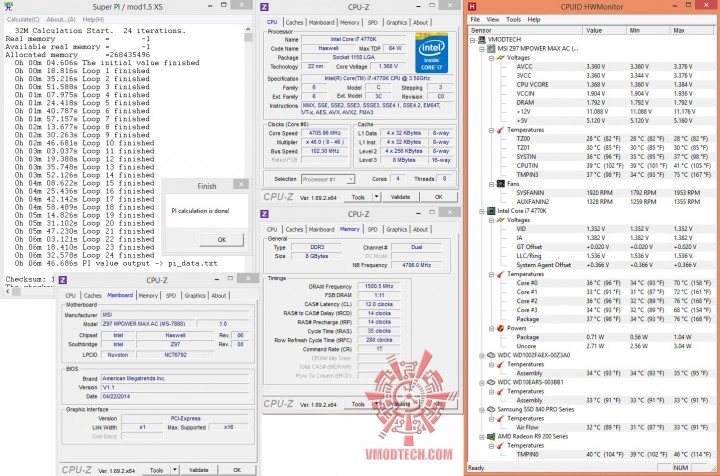The height and width of the screenshot is (476, 720).
Task: Click the Core Speed value field
Action: (x=325, y=133)
